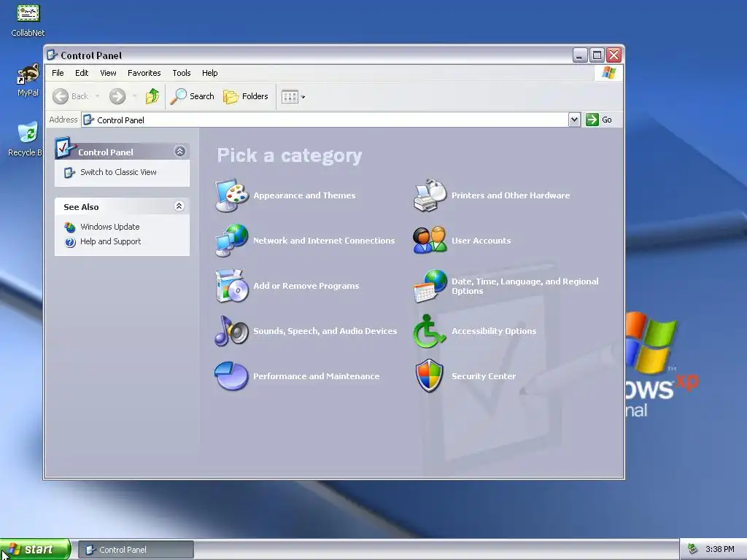Click the Windows flag logo in menu bar
This screenshot has height=560, width=747.
[x=608, y=73]
